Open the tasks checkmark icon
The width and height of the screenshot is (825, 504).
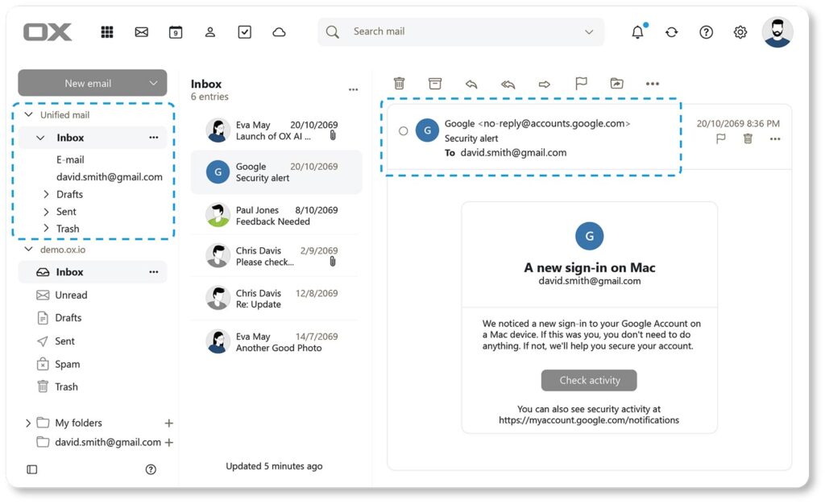point(245,32)
